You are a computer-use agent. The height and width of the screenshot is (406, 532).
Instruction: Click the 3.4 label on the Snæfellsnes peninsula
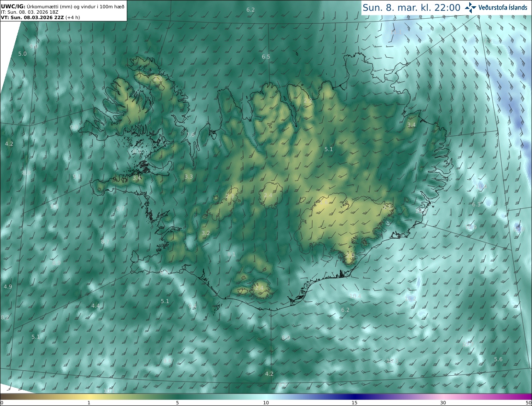137,178
